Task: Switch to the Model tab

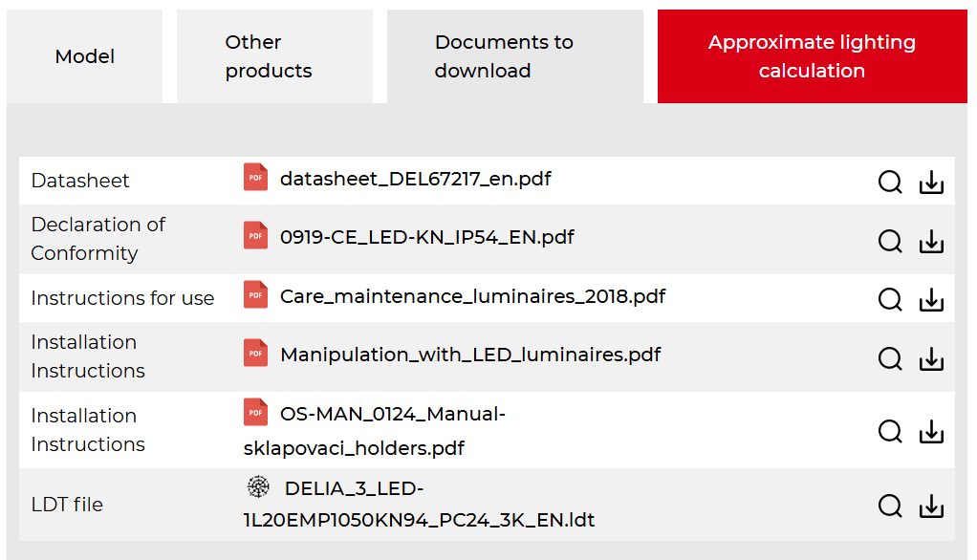Action: click(x=84, y=56)
